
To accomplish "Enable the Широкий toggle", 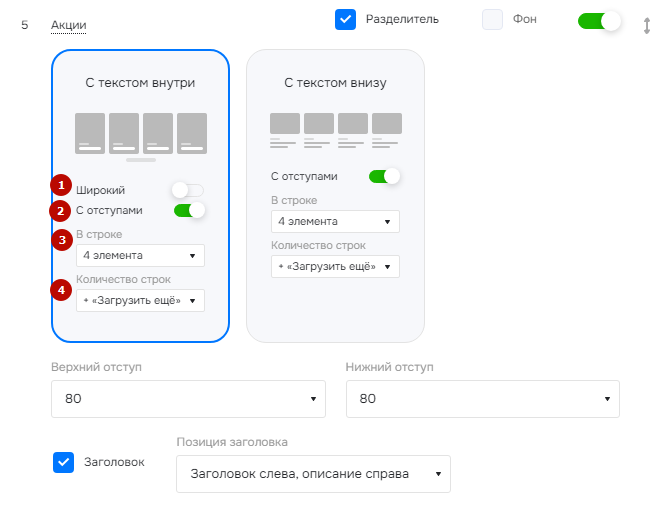I will 188,190.
